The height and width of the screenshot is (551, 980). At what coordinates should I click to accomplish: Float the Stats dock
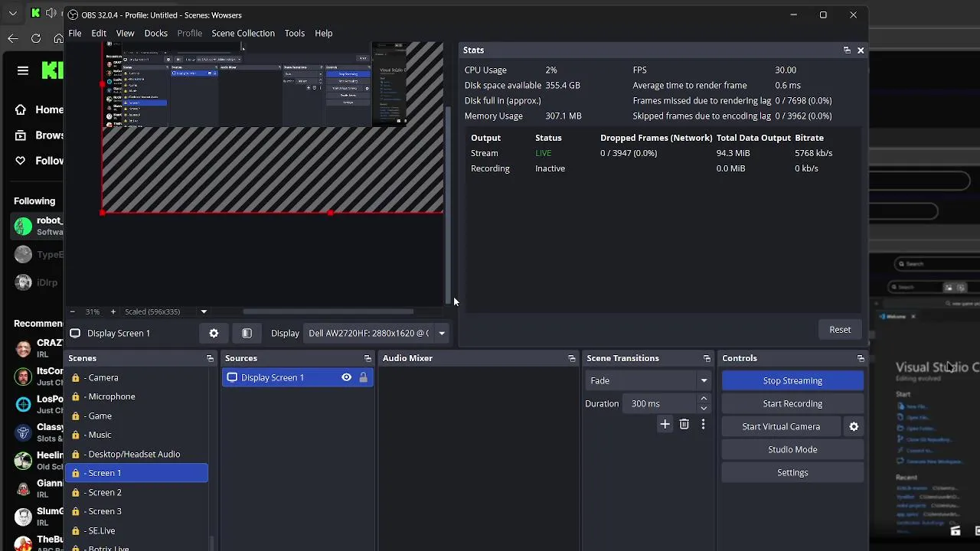[847, 50]
